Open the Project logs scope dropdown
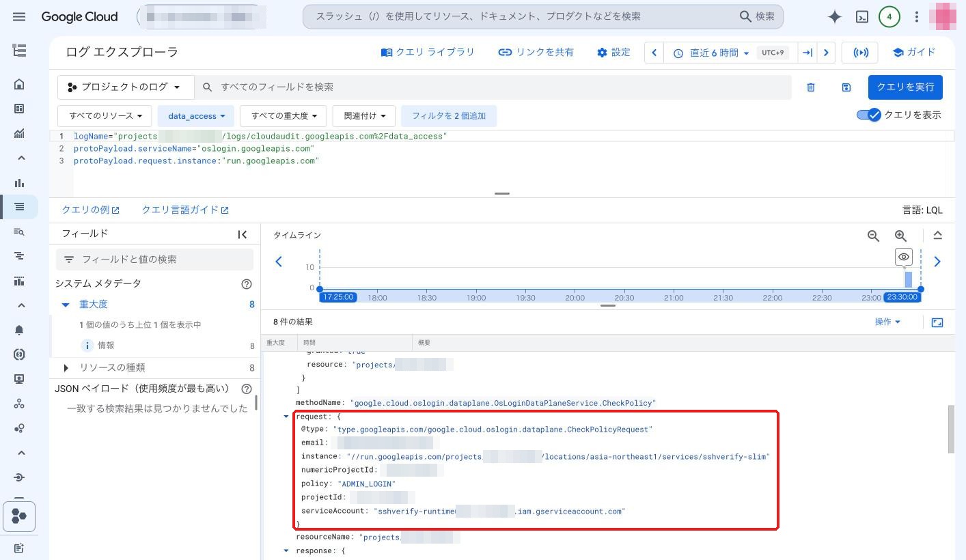This screenshot has height=560, width=966. [x=126, y=87]
